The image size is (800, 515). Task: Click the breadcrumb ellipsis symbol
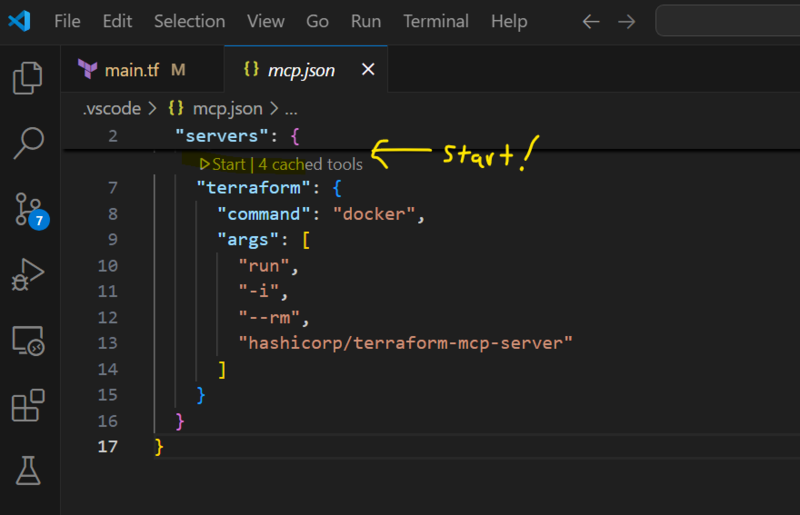pos(291,109)
